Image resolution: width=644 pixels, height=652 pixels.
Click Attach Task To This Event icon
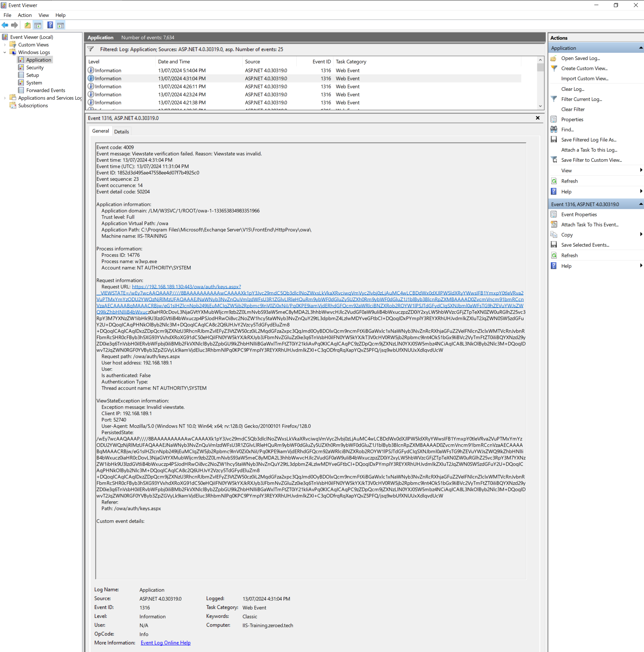pyautogui.click(x=554, y=225)
